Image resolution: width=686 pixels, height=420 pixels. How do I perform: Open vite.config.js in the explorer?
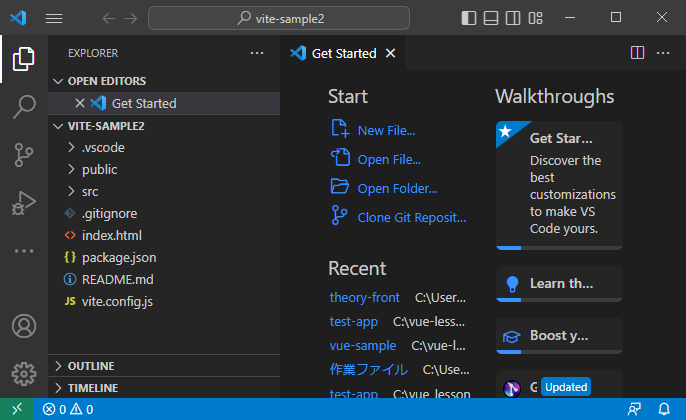point(164,301)
